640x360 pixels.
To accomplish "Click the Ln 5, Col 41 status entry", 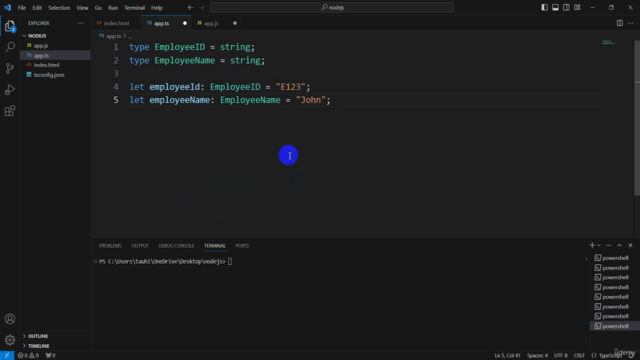I will pyautogui.click(x=507, y=356).
